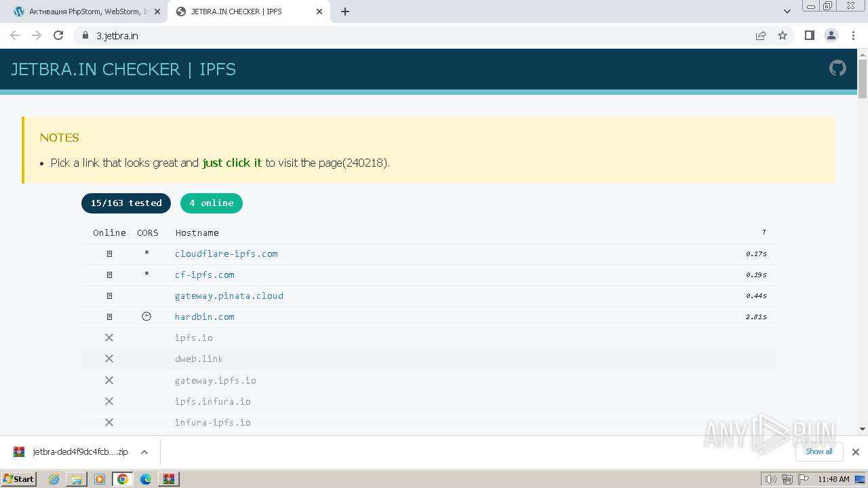Click the 4 online badge
The width and height of the screenshot is (868, 488).
coord(212,203)
